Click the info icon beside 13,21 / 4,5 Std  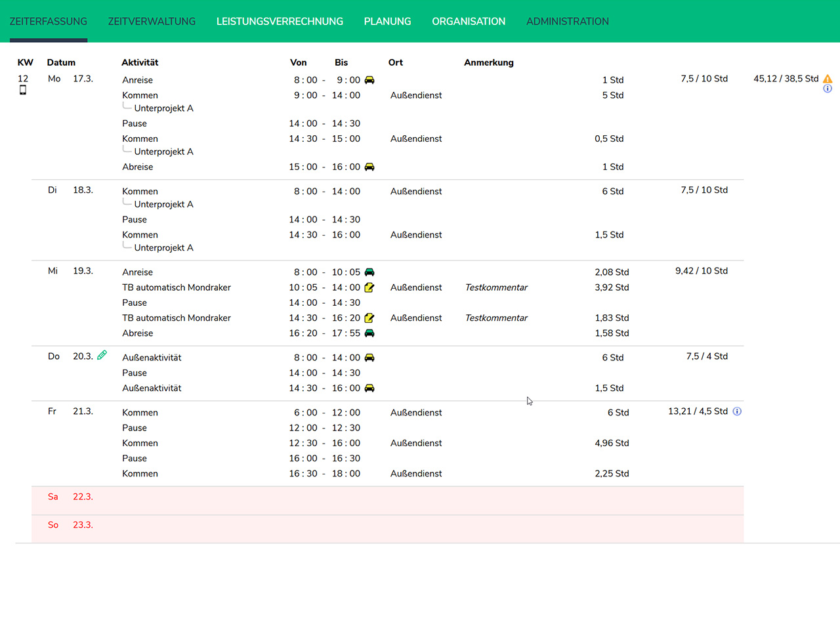pos(737,411)
